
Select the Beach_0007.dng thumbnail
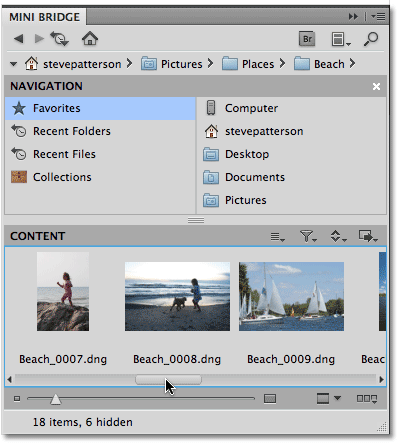tap(63, 291)
